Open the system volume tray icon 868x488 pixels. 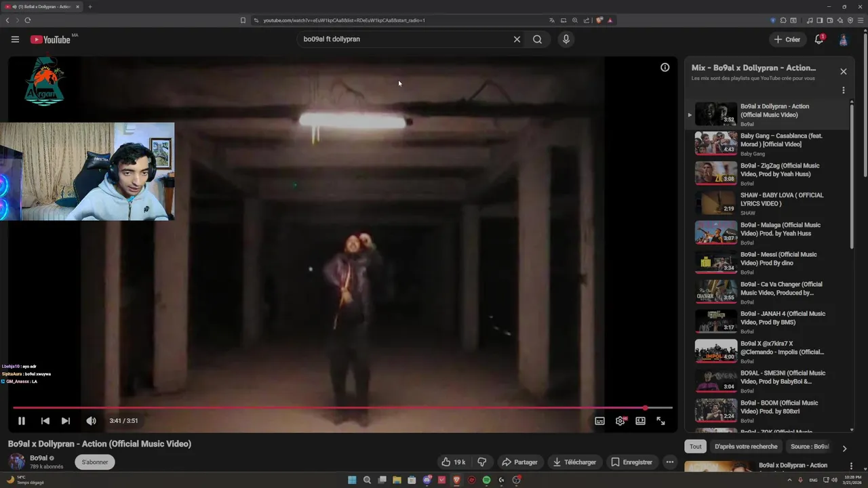[x=834, y=480]
